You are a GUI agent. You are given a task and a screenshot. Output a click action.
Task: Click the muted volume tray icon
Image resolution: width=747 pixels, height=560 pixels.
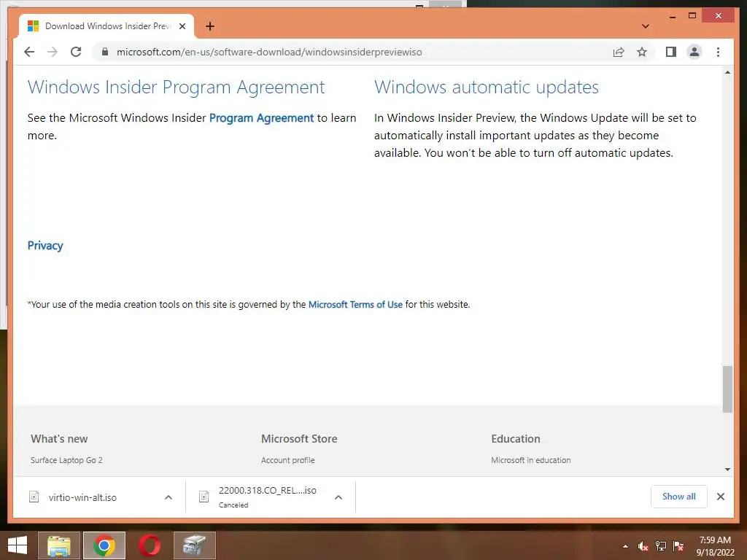[643, 546]
